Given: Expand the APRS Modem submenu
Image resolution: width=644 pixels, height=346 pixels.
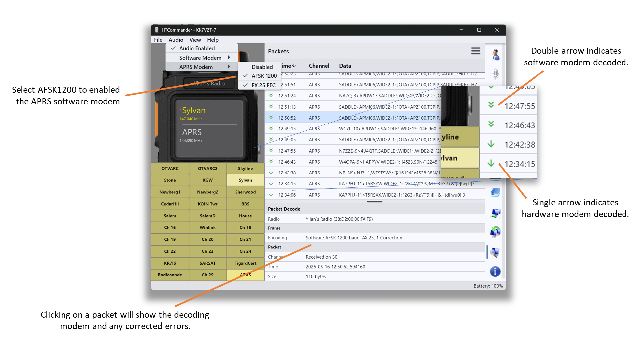Looking at the screenshot, I should tap(201, 67).
